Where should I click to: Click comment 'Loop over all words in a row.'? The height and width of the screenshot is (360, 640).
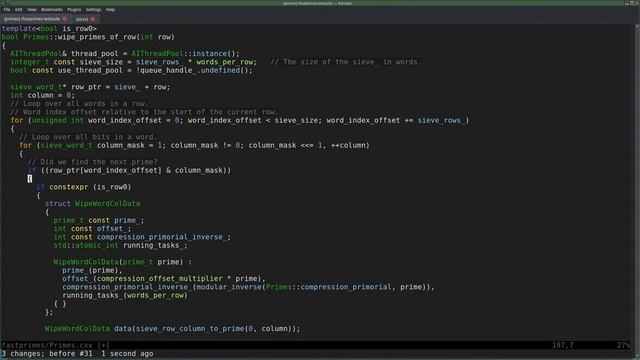tap(79, 104)
